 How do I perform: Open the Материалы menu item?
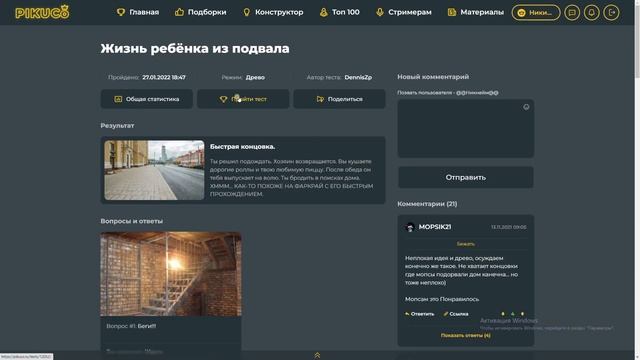[476, 12]
